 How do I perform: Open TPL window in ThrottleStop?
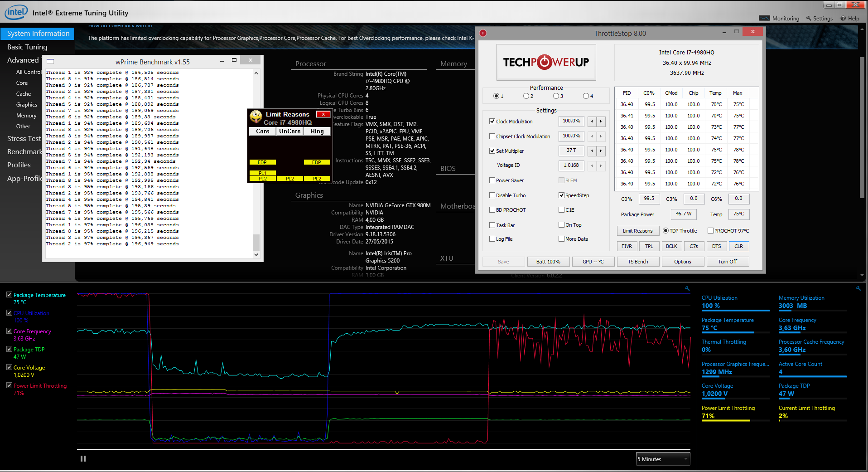pyautogui.click(x=649, y=246)
